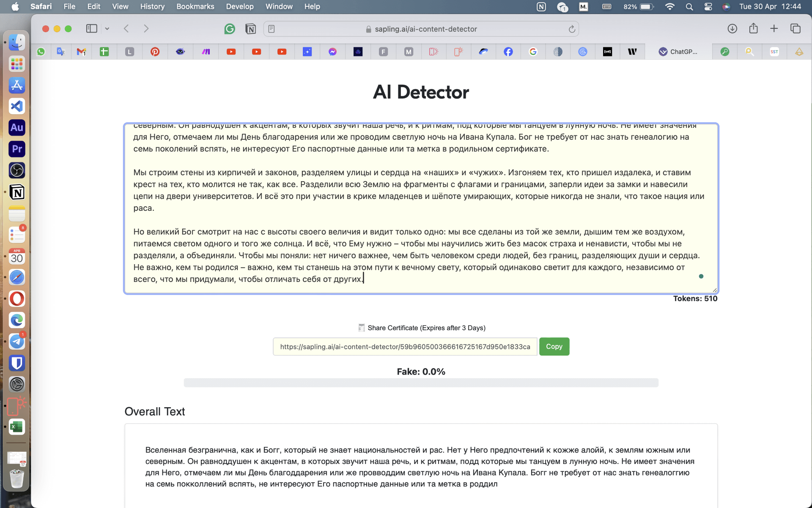812x508 pixels.
Task: Open Notes from the Dock
Action: tap(17, 213)
